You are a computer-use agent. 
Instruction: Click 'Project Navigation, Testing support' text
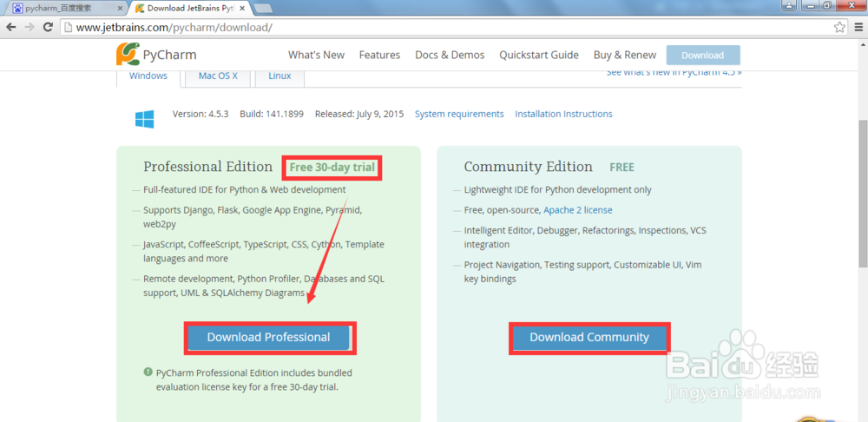pyautogui.click(x=583, y=272)
